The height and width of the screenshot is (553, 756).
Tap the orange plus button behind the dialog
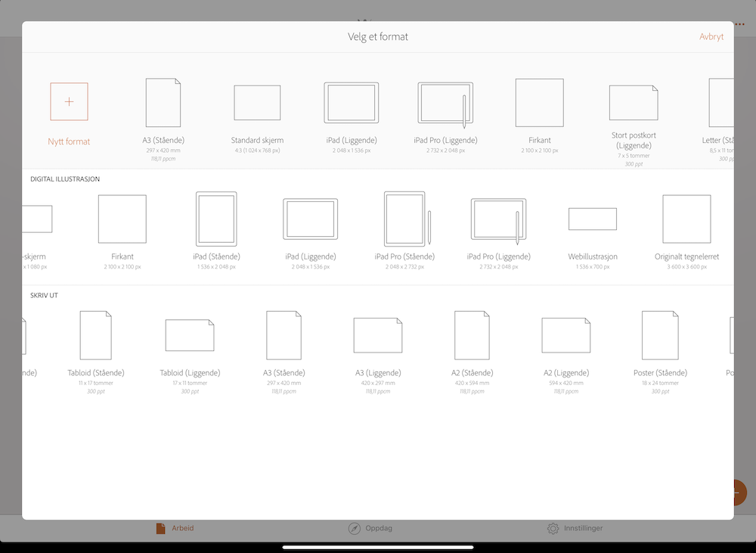tap(739, 492)
